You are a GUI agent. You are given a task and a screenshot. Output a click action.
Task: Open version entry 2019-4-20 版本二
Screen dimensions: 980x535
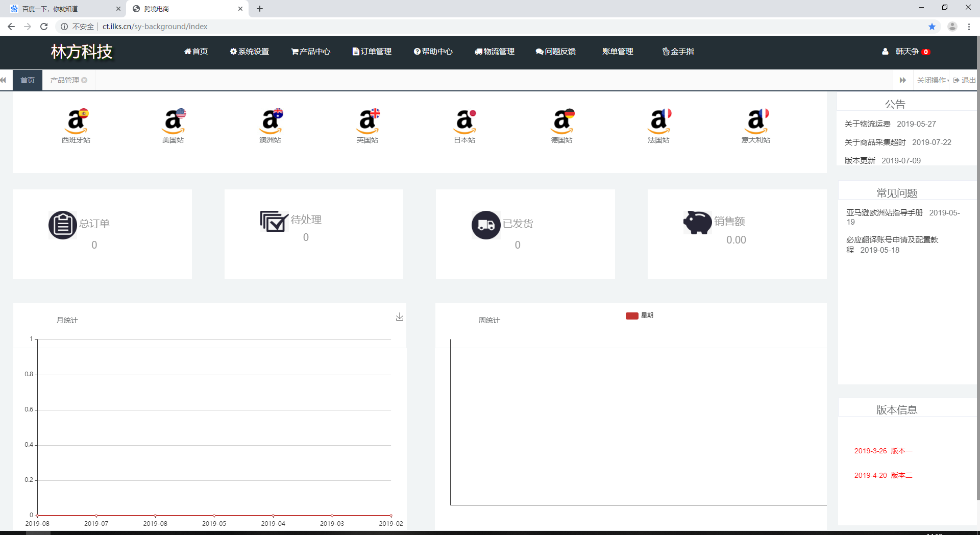tap(883, 475)
